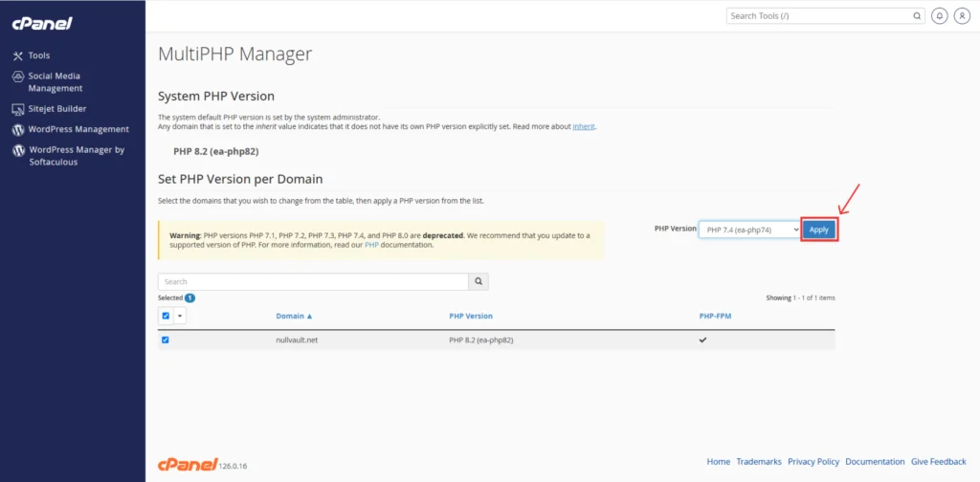Click the orange cPanel footer logo
Screen dimensions: 980x482
pos(188,464)
